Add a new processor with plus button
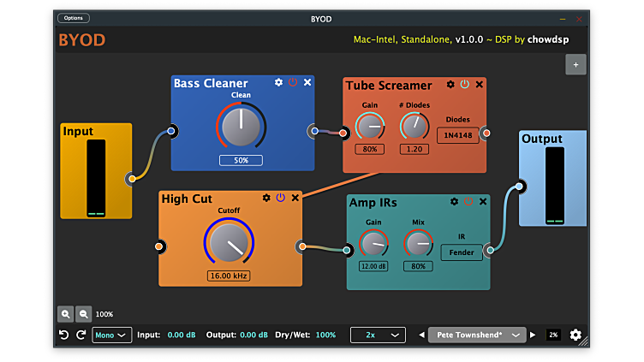This screenshot has height=362, width=644. [575, 64]
